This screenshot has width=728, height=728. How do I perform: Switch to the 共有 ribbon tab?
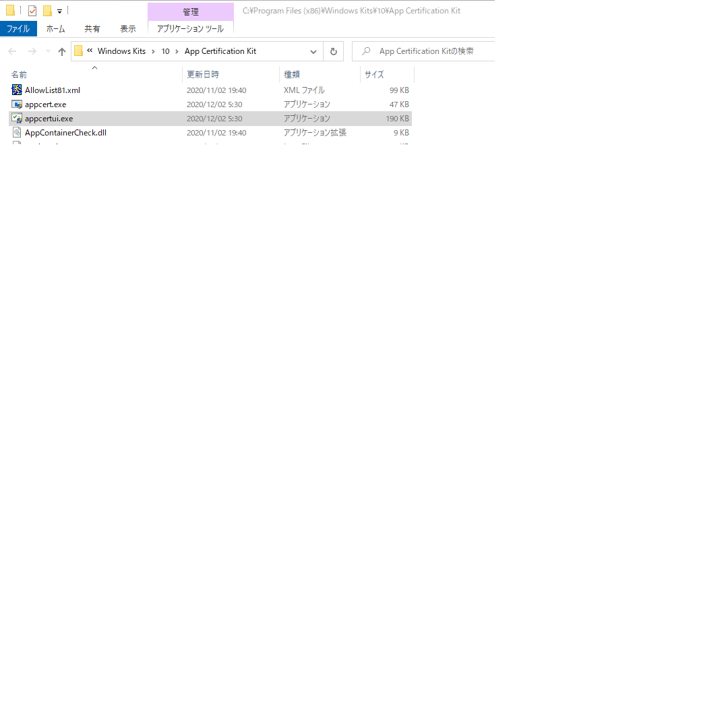[x=92, y=29]
